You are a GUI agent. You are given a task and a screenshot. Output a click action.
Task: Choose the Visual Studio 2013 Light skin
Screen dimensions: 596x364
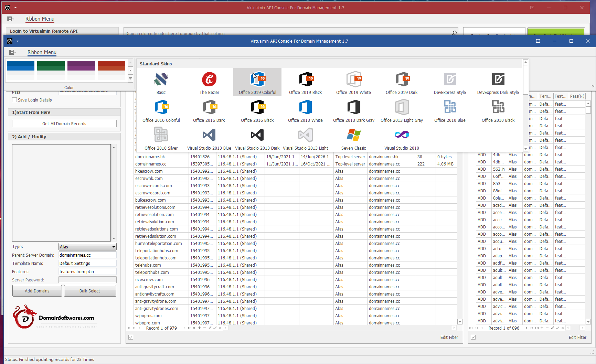click(x=306, y=138)
